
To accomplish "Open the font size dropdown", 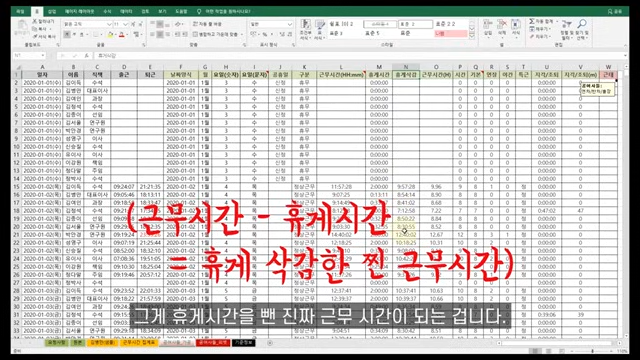I will click(125, 24).
